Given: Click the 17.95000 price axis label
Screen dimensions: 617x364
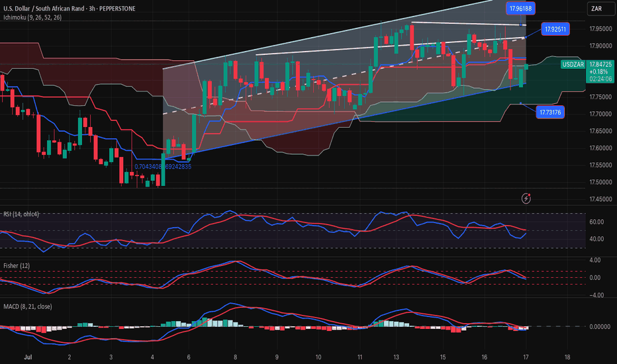Looking at the screenshot, I should (x=600, y=28).
